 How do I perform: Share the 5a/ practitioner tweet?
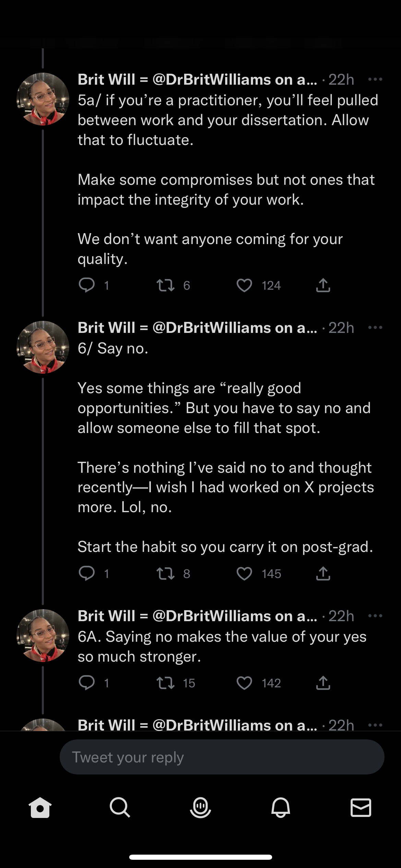(323, 285)
